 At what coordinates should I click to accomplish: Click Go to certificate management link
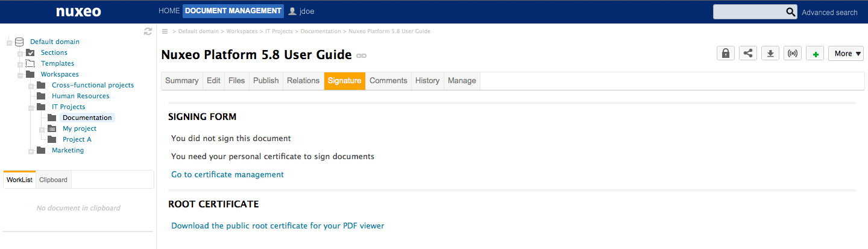(x=227, y=174)
